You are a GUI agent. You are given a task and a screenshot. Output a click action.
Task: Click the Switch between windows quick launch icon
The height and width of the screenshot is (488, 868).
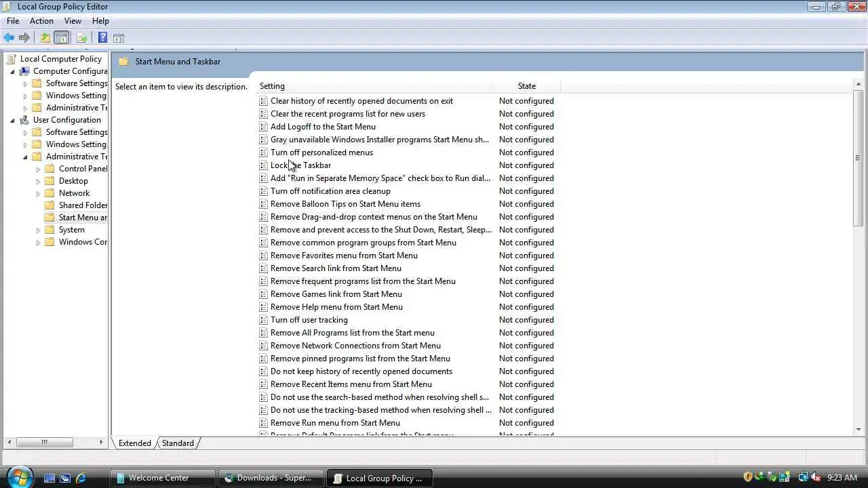click(65, 478)
